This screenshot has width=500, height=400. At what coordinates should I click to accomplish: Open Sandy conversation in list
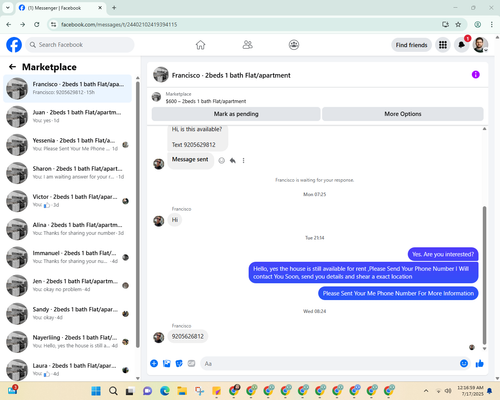[68, 313]
